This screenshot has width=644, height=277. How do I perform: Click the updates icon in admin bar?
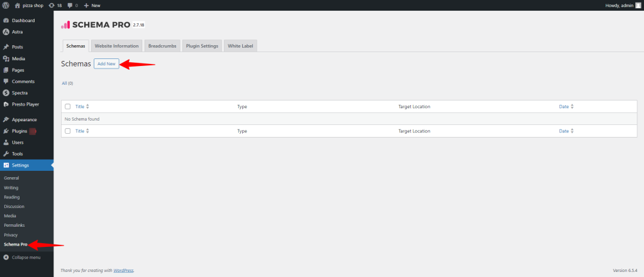[52, 4]
